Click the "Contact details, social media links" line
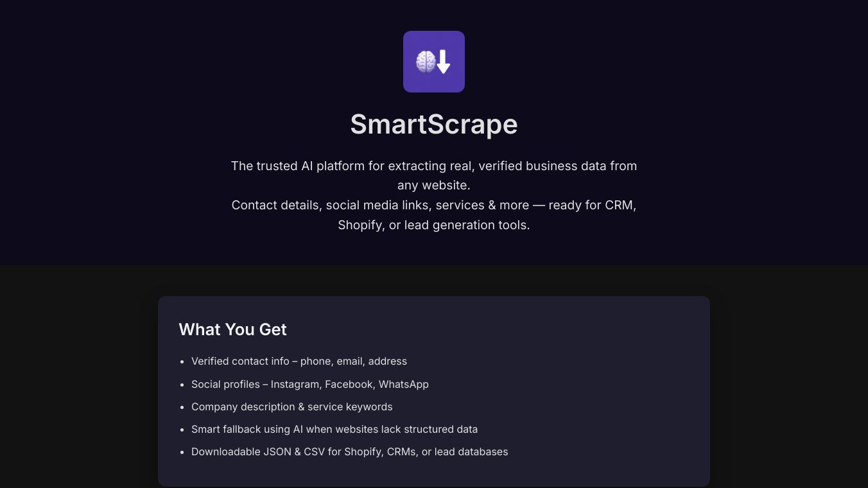The image size is (868, 488). (434, 205)
